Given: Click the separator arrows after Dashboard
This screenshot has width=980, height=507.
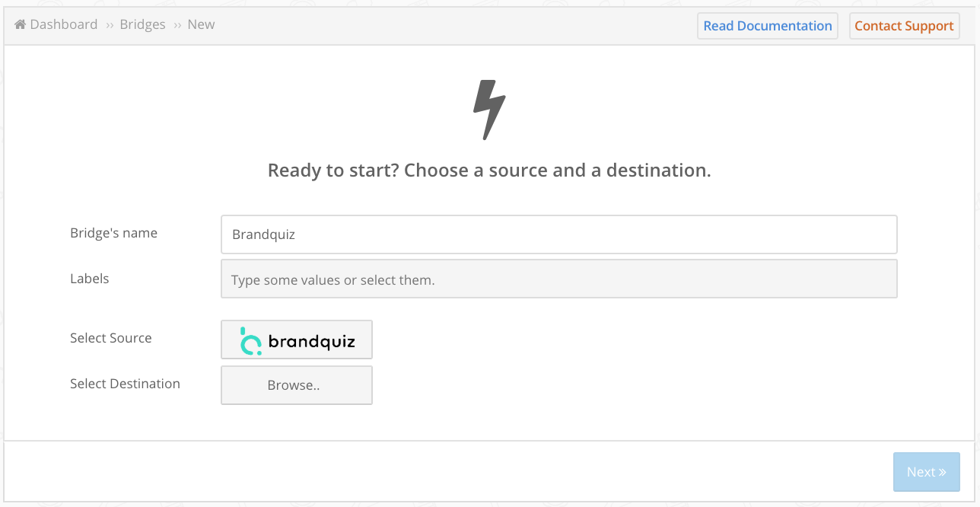Looking at the screenshot, I should click(x=110, y=25).
